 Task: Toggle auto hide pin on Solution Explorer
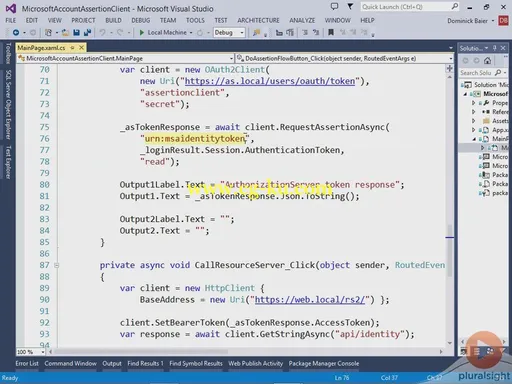(495, 48)
